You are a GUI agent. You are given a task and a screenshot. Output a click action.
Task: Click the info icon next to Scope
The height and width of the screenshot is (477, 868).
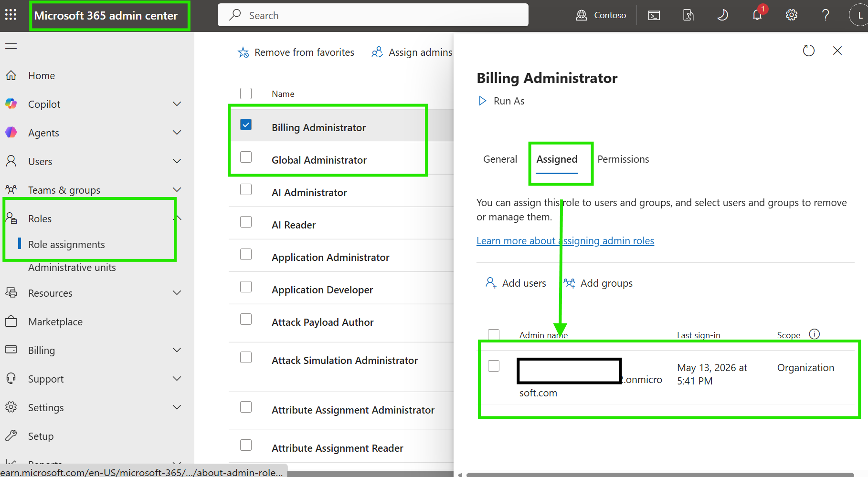pyautogui.click(x=815, y=334)
